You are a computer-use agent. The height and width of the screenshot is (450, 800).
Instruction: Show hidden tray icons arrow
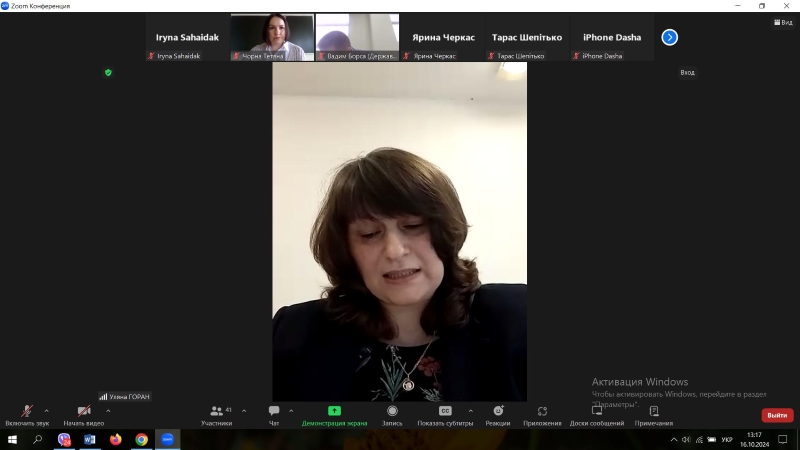(x=674, y=439)
